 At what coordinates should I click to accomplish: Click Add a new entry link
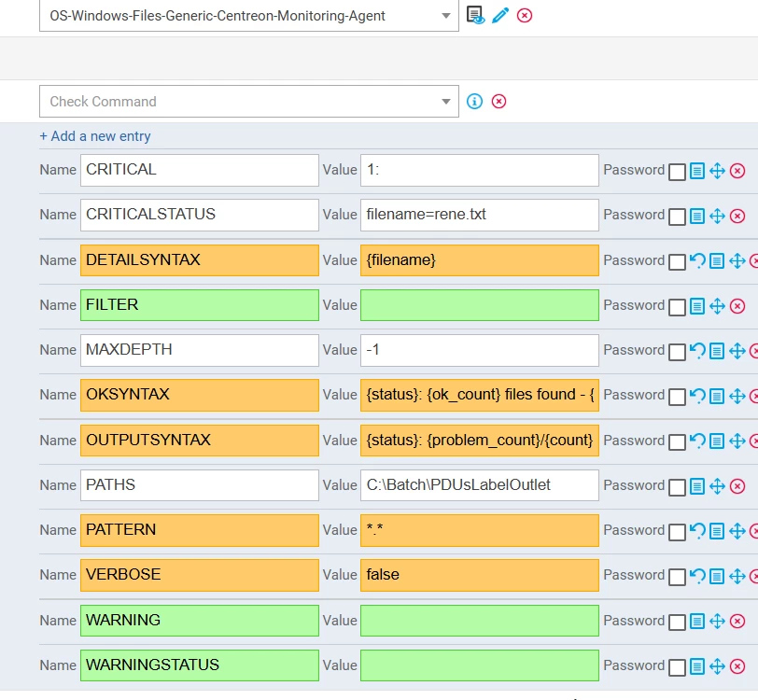click(95, 136)
